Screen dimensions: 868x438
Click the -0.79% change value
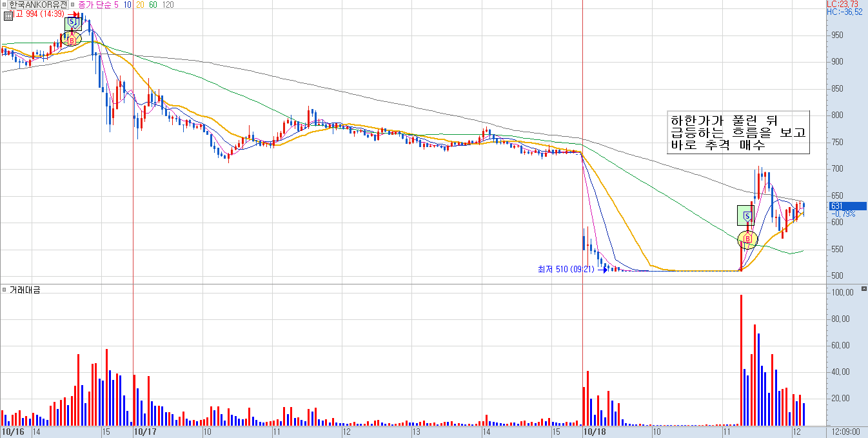844,214
